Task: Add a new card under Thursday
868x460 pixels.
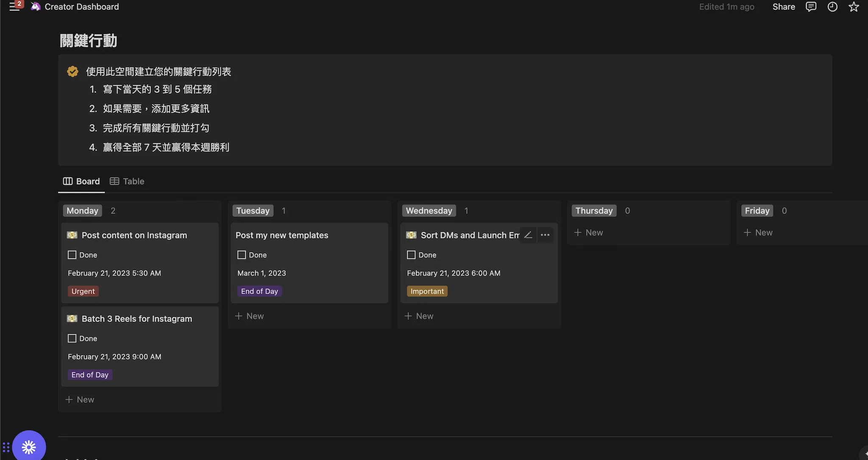Action: point(588,233)
